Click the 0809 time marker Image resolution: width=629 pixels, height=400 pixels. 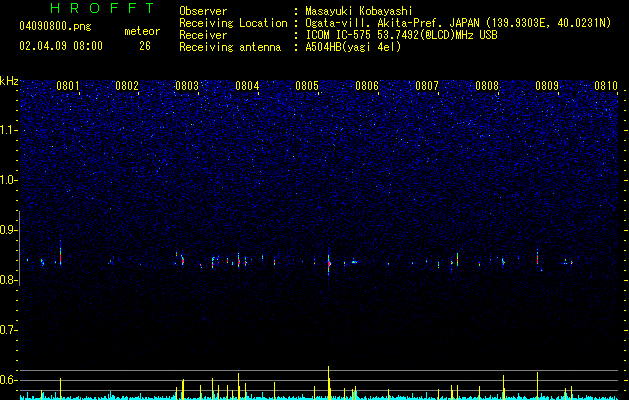547,86
